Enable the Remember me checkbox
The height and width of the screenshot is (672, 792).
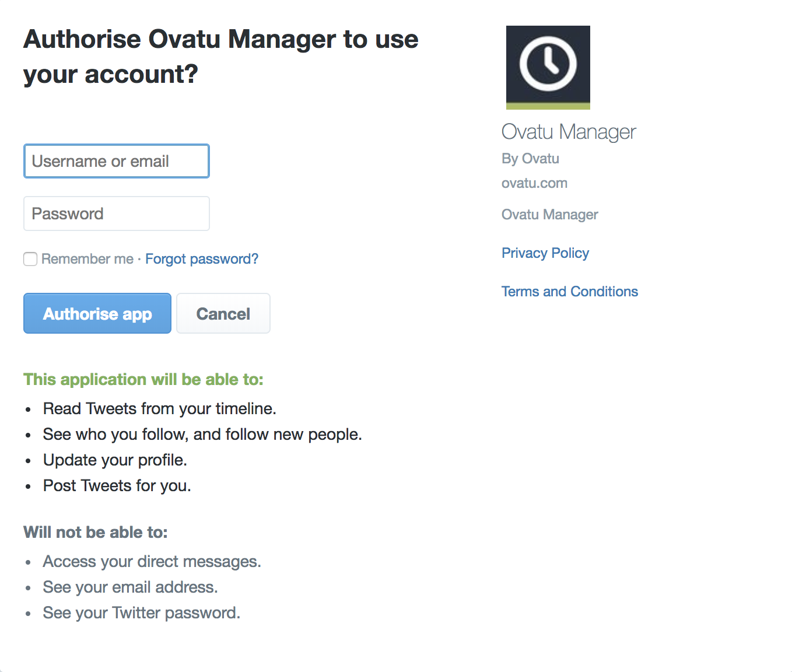click(x=30, y=258)
